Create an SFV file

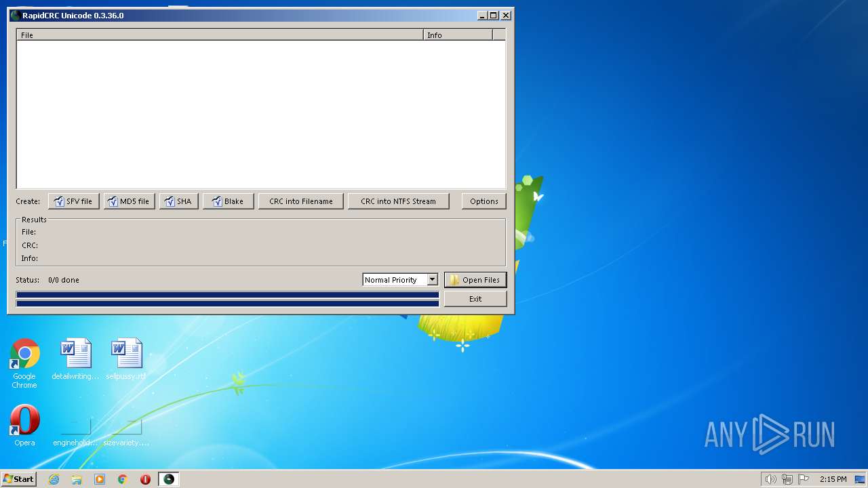point(74,201)
